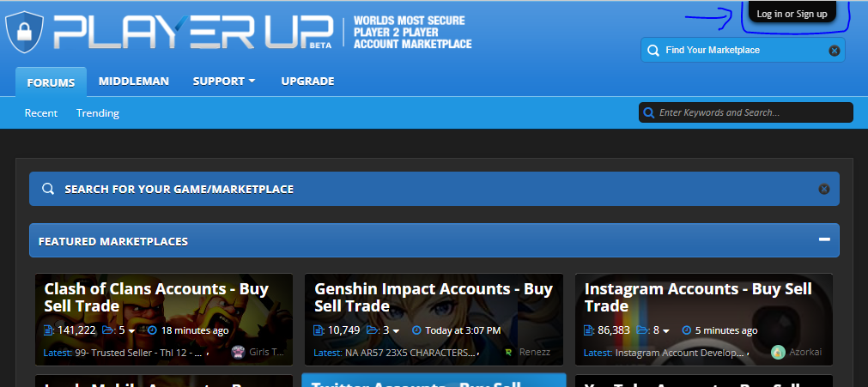Click the Azorkai user avatar

pos(778,352)
